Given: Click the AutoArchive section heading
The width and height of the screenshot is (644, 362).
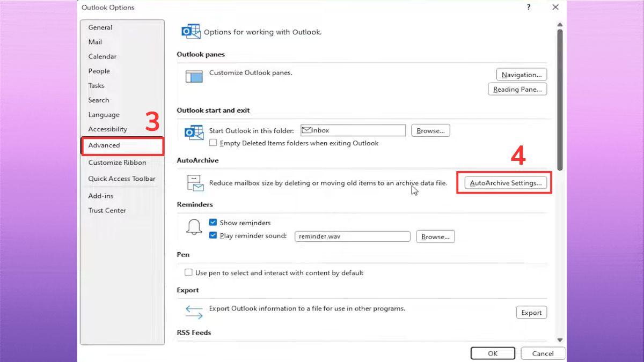Looking at the screenshot, I should [x=197, y=160].
